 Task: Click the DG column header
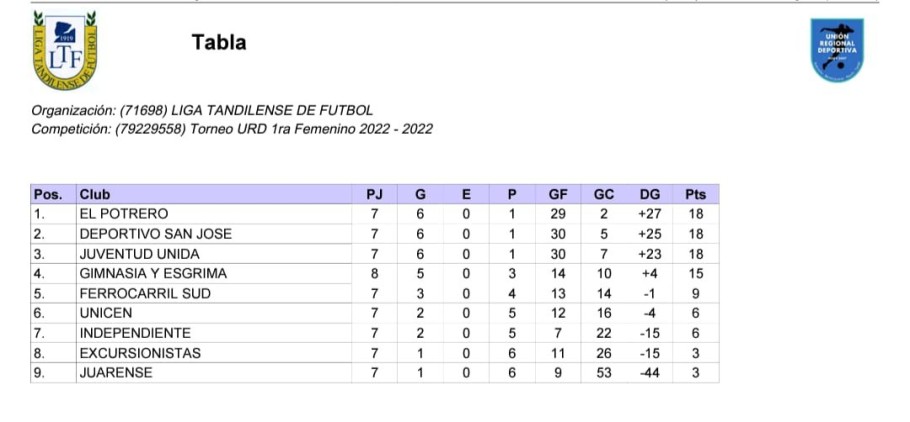[649, 194]
